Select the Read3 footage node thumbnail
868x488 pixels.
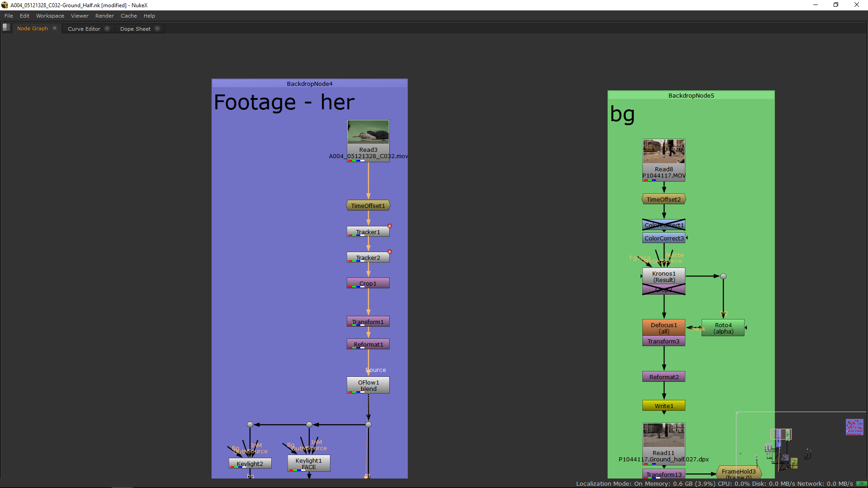pos(368,132)
